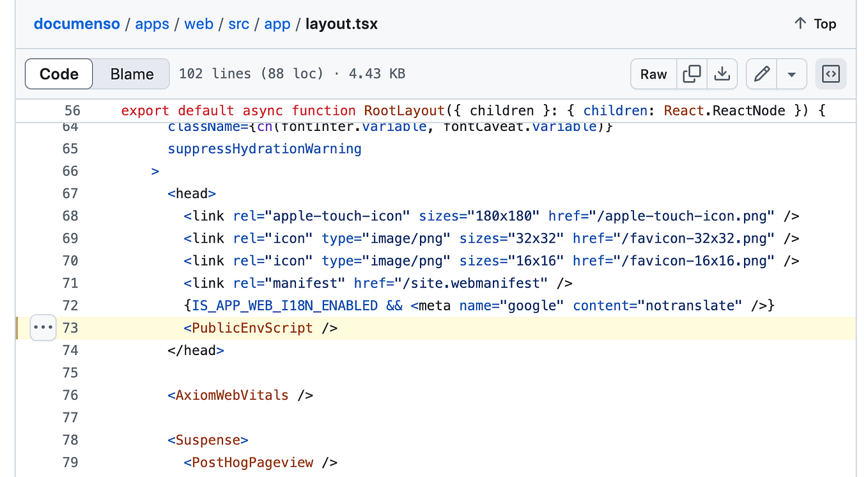The image size is (868, 477).
Task: Click the upward arrow beside Top label
Action: coord(799,23)
